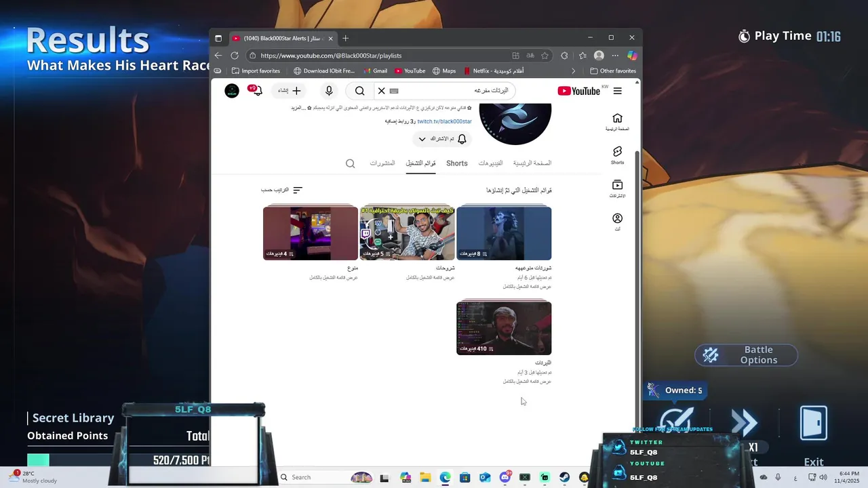
Task: Click the channel profile picture
Action: [x=515, y=123]
